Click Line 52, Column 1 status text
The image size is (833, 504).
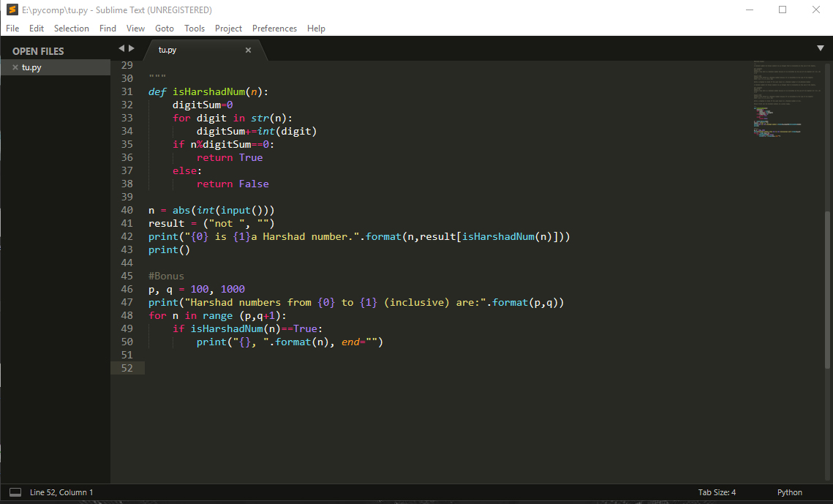pyautogui.click(x=61, y=492)
